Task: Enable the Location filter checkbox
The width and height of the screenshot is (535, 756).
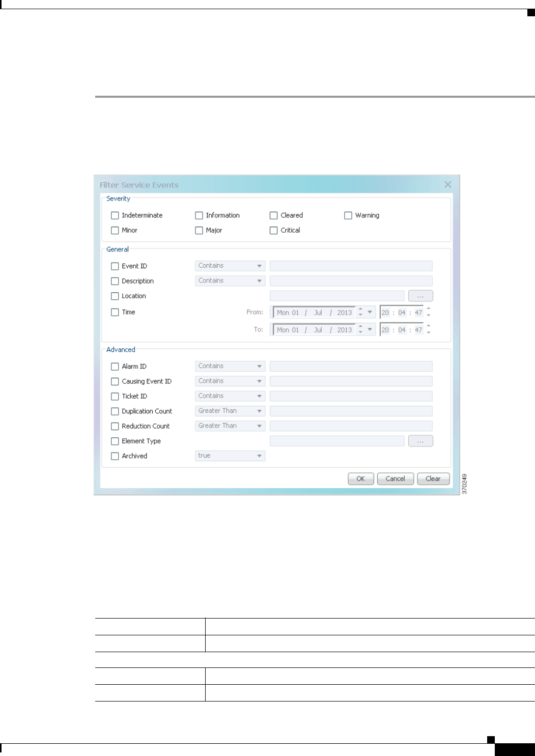Action: pyautogui.click(x=115, y=296)
